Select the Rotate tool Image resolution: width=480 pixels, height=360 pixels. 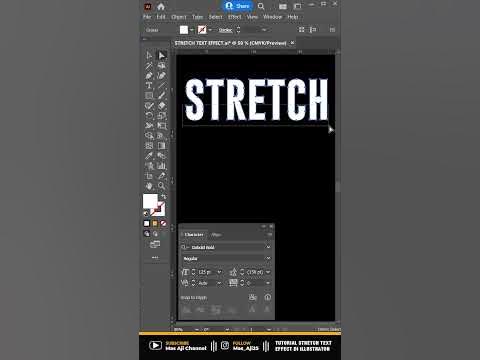149,116
